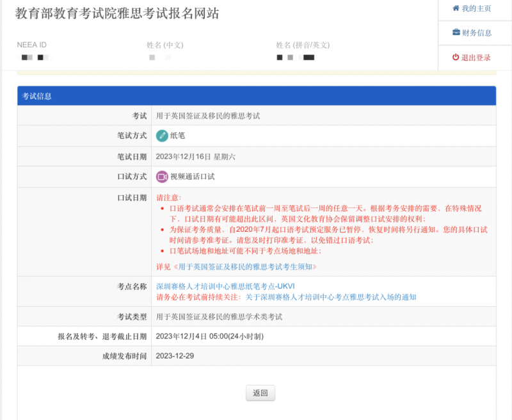Screen dimensions: 512x420
Task: Open the 深圳赛格人才培训中心雅思纸笔考点-UKVI link
Action: pos(225,286)
